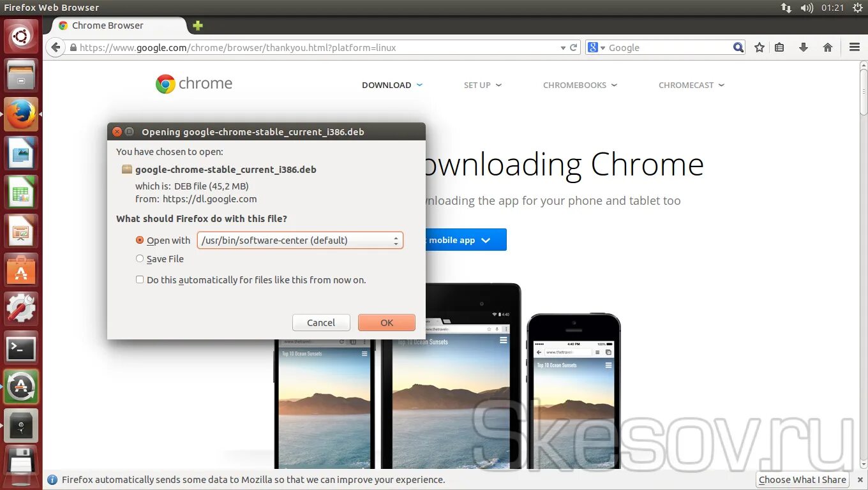The image size is (868, 490).
Task: Click file name google-chrome-stable_current_i386.deb
Action: point(226,169)
